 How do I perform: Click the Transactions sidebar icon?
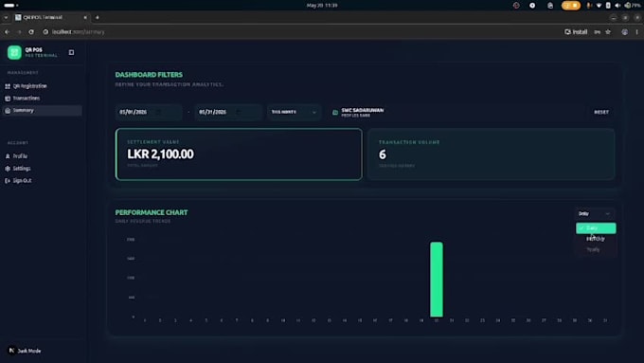click(x=8, y=99)
